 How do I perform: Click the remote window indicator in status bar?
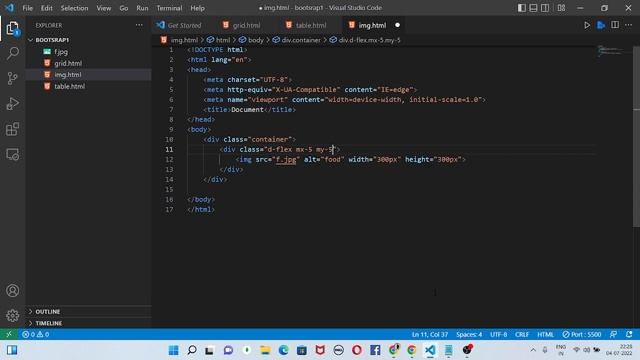(9, 334)
